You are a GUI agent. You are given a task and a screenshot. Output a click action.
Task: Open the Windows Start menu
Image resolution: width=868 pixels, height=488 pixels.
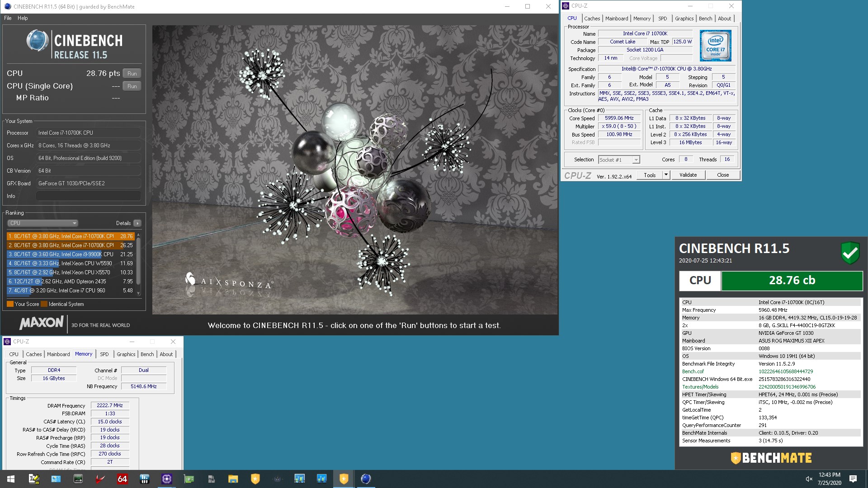click(11, 479)
